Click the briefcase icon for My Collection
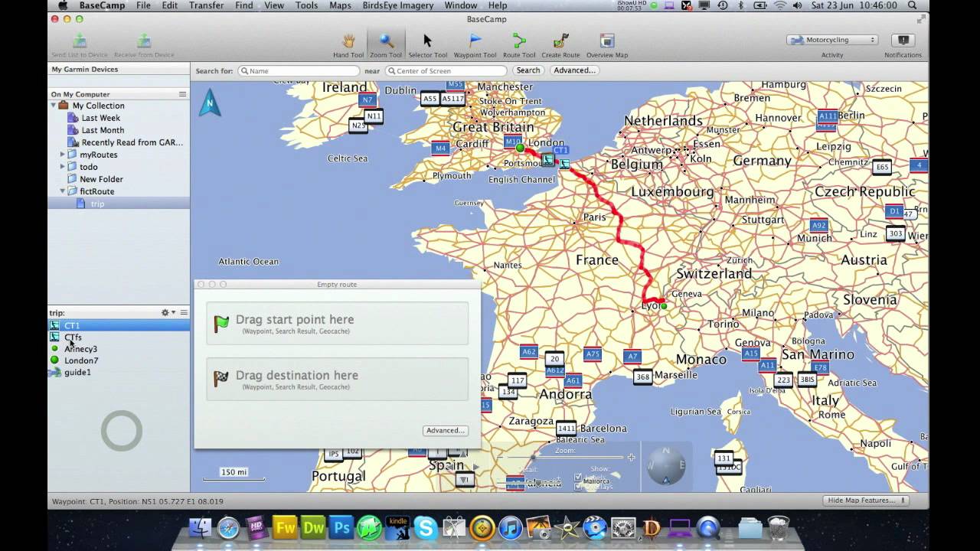Image resolution: width=980 pixels, height=551 pixels. (64, 106)
